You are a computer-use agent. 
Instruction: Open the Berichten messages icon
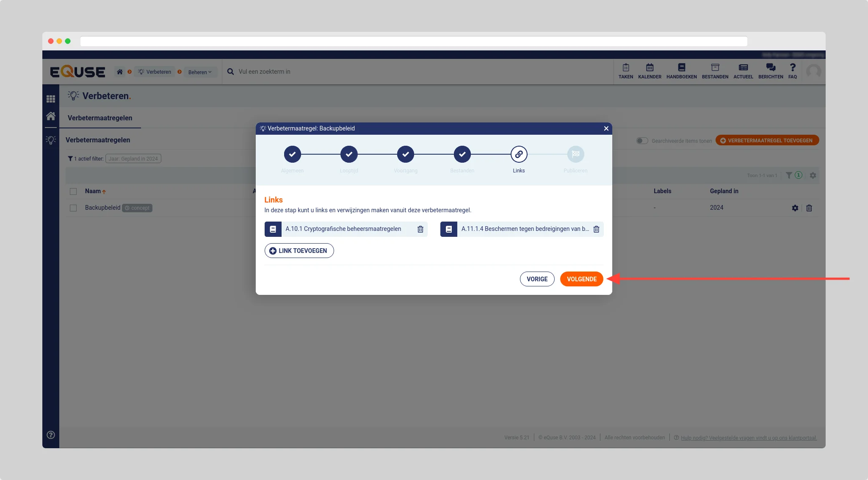(x=770, y=71)
